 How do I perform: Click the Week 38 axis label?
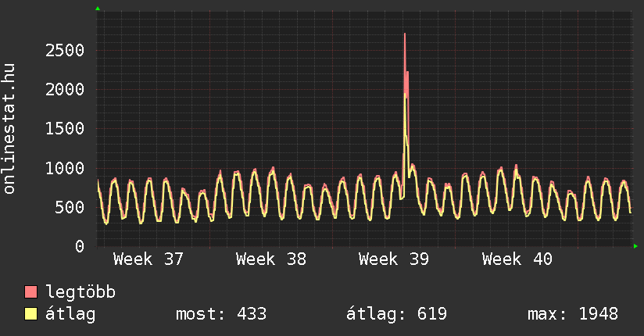(271, 259)
